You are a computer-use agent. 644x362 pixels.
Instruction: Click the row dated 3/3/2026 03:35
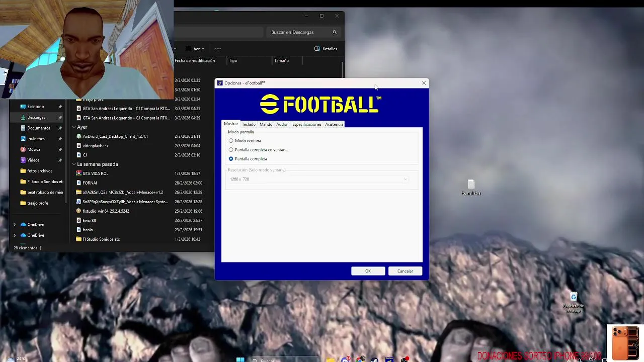click(x=187, y=80)
